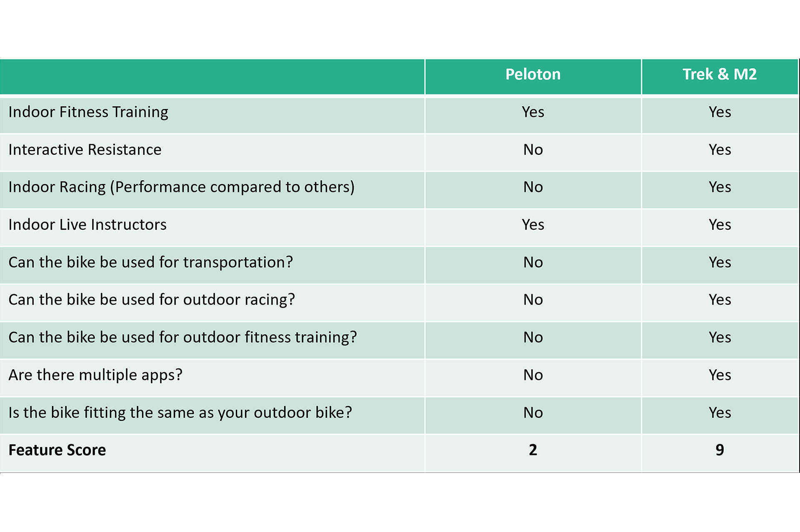Select the bike transportation question text
This screenshot has width=800, height=532.
click(x=150, y=262)
